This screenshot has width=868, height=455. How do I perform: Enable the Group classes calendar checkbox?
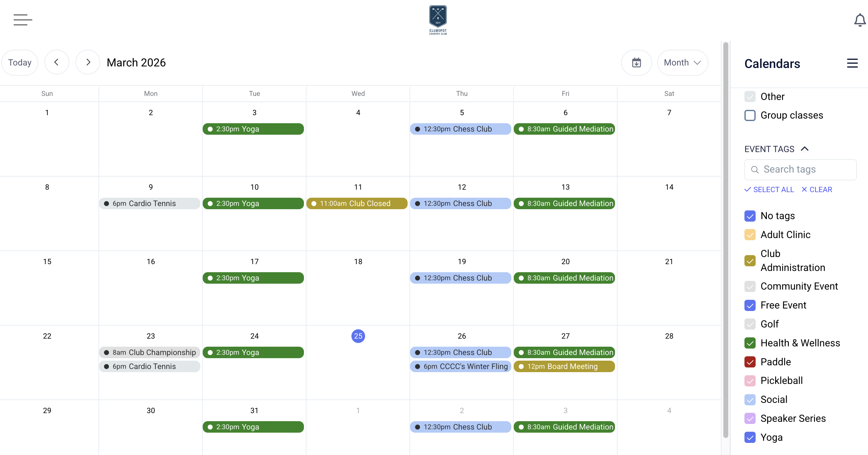[750, 115]
